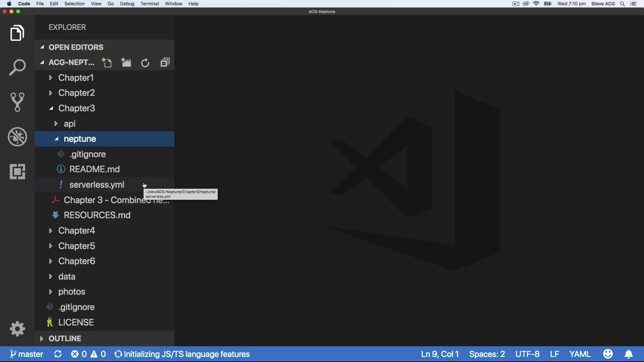This screenshot has width=644, height=362.
Task: Click the date and time display
Action: pos(572,4)
